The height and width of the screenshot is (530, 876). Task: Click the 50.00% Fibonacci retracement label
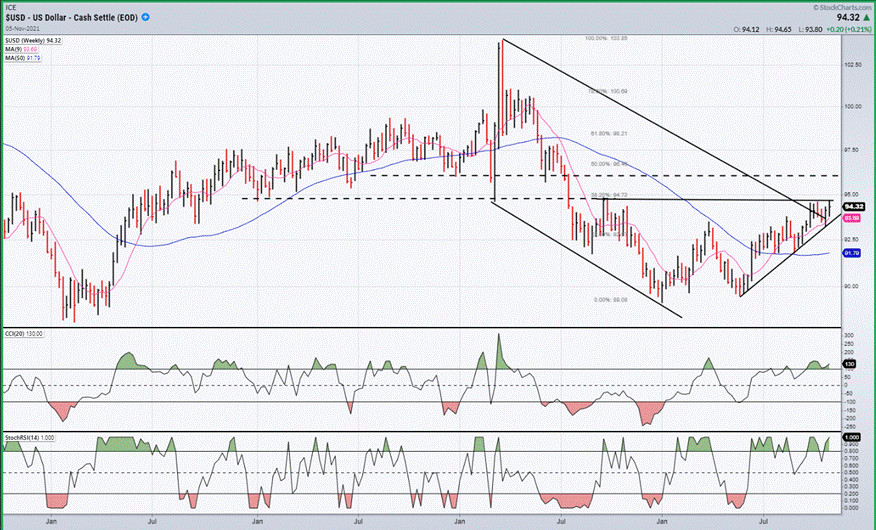pos(609,164)
